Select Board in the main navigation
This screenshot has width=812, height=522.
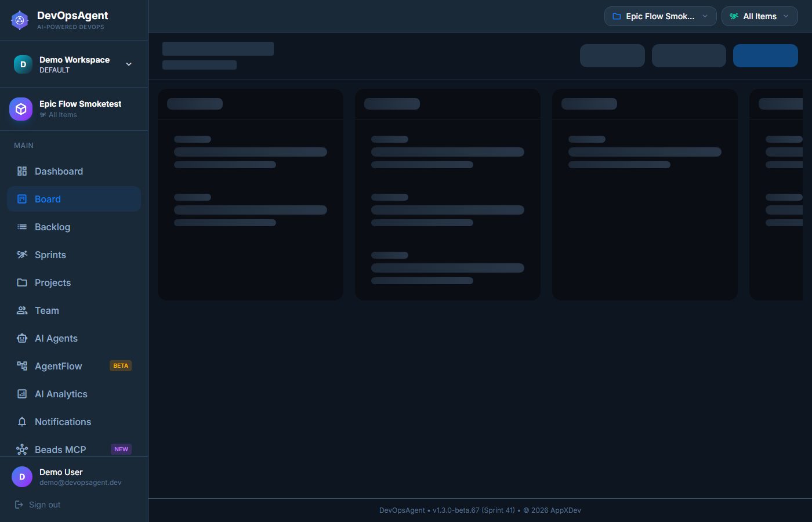[48, 199]
